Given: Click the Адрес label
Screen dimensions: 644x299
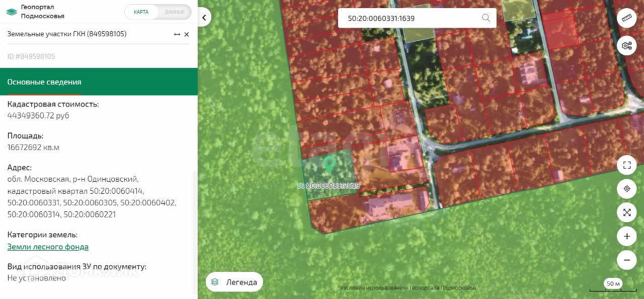Looking at the screenshot, I should pos(20,168).
